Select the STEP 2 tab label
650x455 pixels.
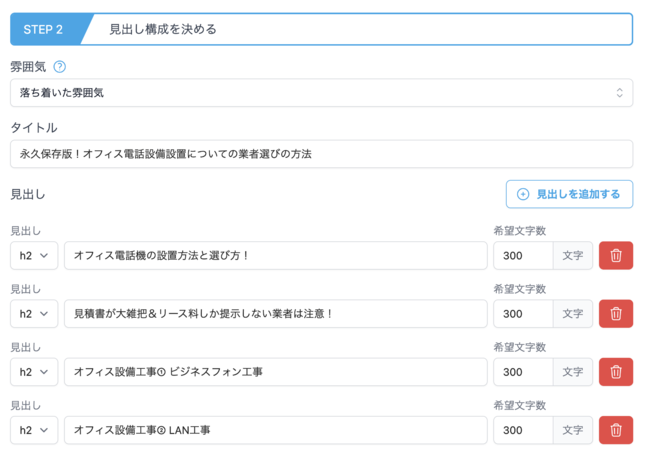point(43,29)
